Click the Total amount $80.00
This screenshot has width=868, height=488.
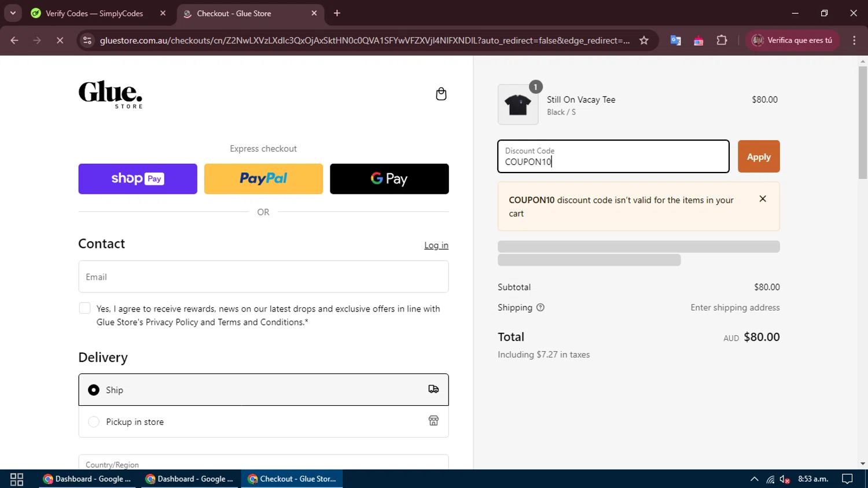click(x=762, y=337)
